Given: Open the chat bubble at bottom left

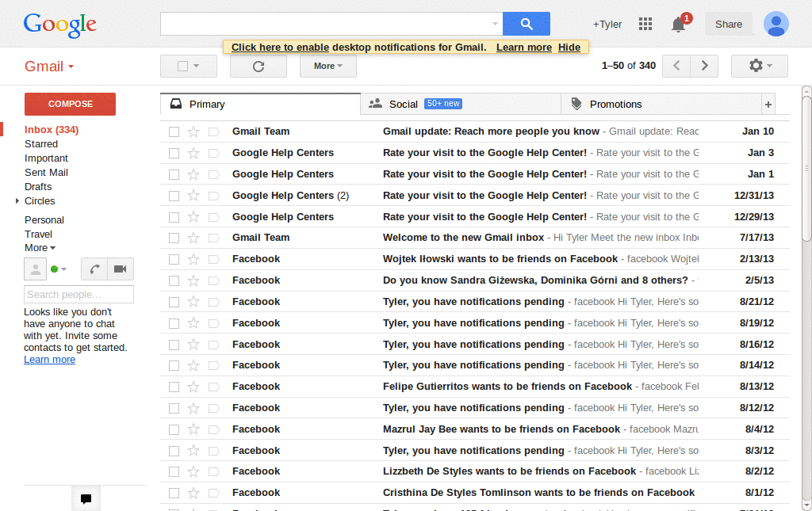Looking at the screenshot, I should [86, 498].
